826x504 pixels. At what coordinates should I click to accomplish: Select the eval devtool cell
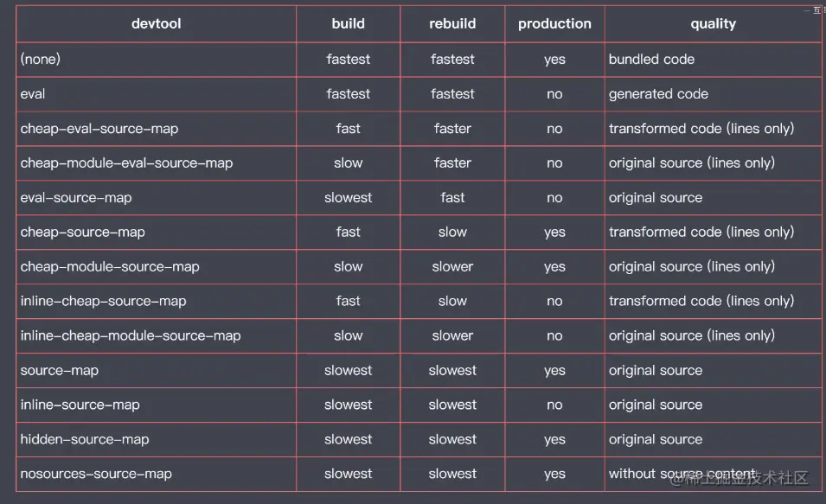click(156, 93)
